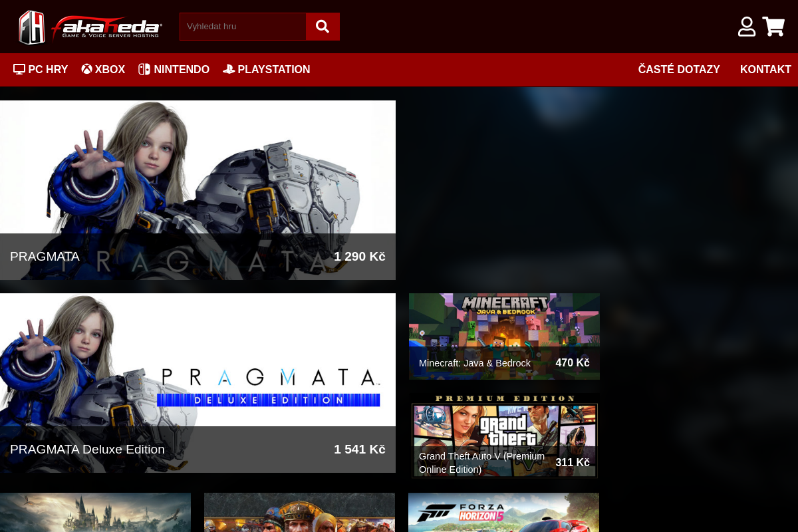Open the Minecraft: Java & Bedrock card

504,336
